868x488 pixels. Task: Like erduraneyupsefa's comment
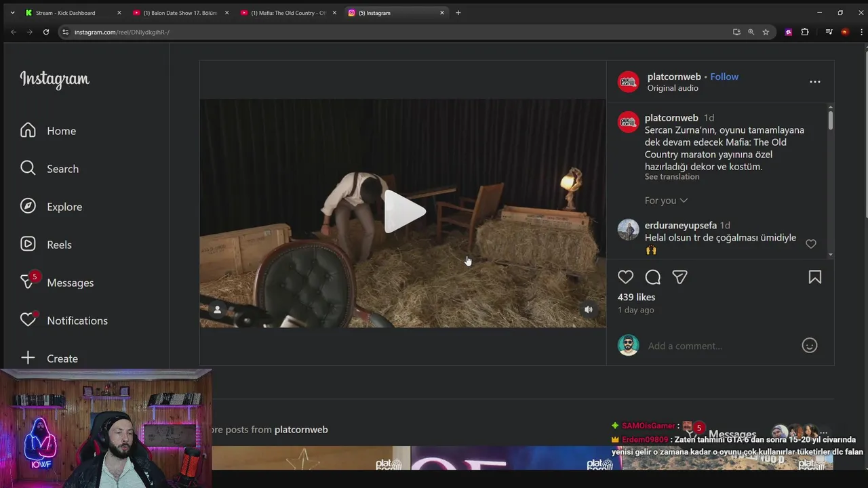click(811, 244)
